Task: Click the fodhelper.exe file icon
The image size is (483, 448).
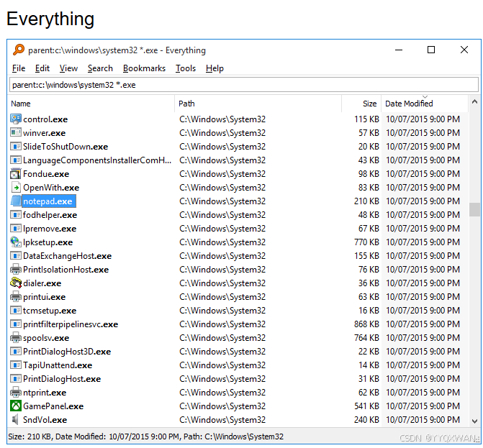Action: coord(16,214)
